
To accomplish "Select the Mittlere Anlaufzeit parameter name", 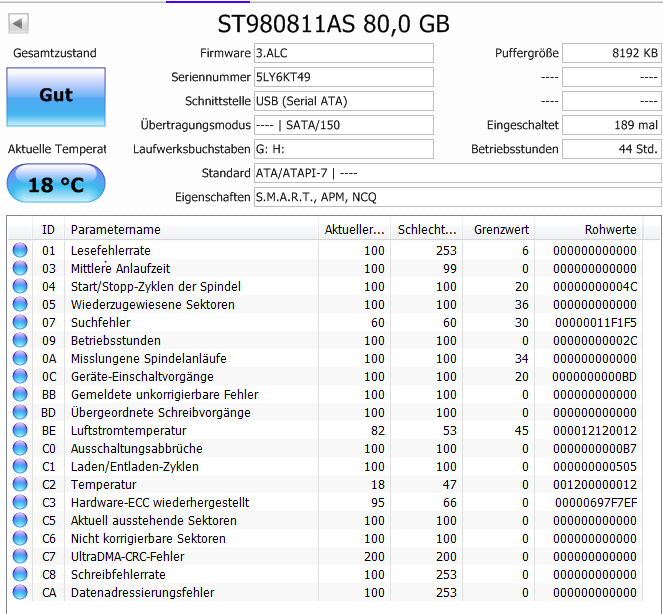I will (x=121, y=268).
